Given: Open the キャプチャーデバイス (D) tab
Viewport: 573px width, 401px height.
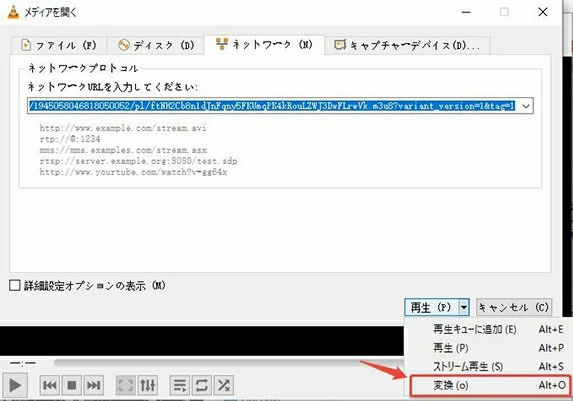Looking at the screenshot, I should point(407,45).
